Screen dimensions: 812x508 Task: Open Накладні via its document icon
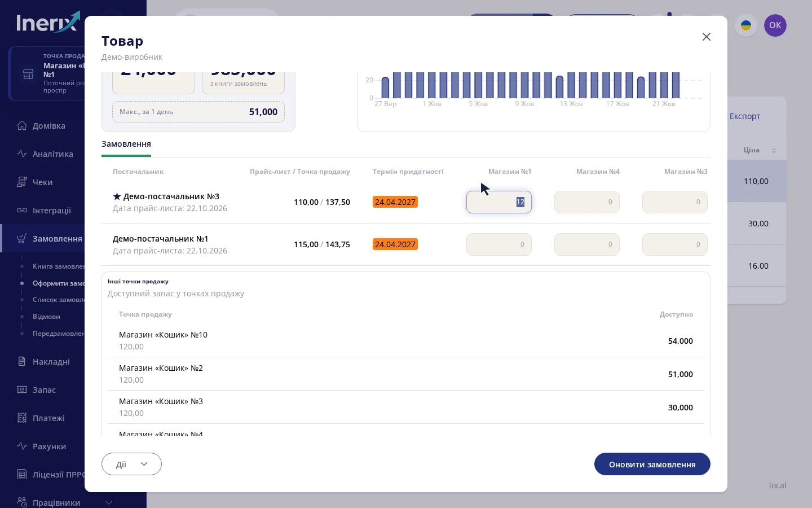point(22,361)
